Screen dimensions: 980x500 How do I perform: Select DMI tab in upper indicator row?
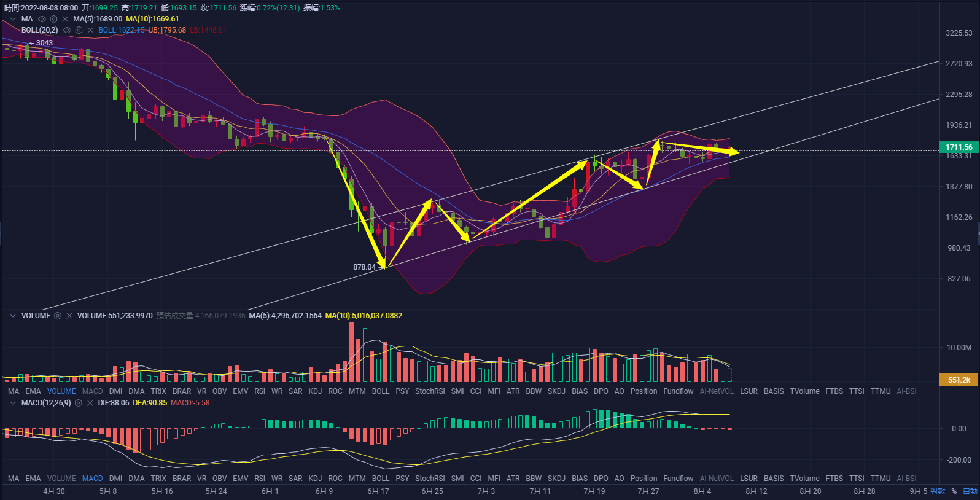pyautogui.click(x=115, y=391)
